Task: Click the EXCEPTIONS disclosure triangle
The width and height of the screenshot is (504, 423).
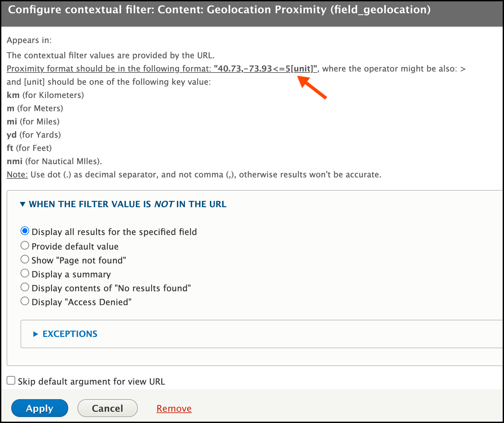Action: [x=36, y=334]
